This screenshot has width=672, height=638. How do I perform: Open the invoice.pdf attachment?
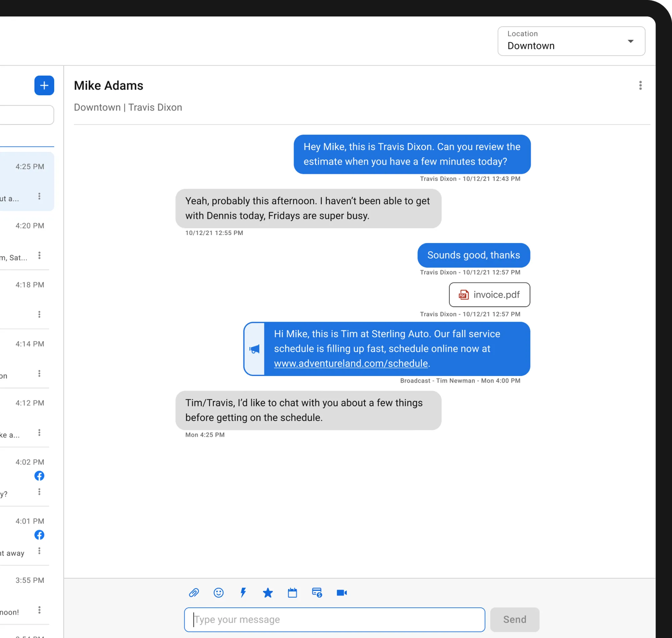coord(489,294)
